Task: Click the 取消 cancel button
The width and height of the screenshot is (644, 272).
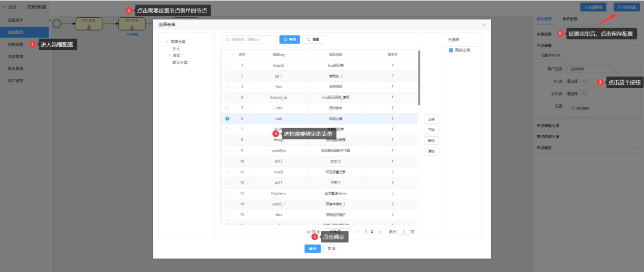Action: [331, 249]
